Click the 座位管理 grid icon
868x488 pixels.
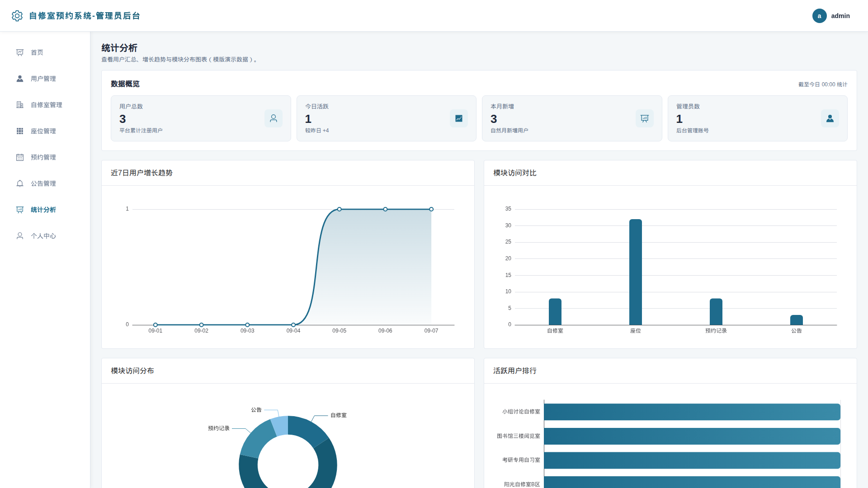tap(20, 131)
